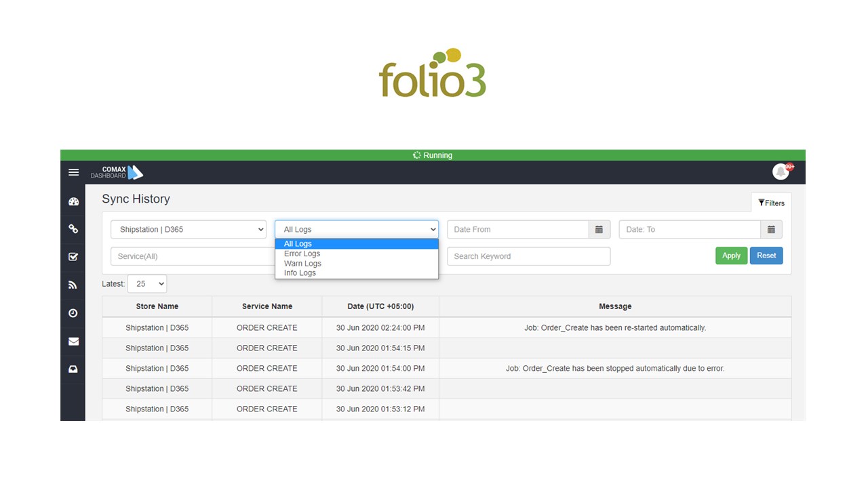Screen dimensions: 868x488
Task: Open the hamburger menu icon
Action: (73, 172)
